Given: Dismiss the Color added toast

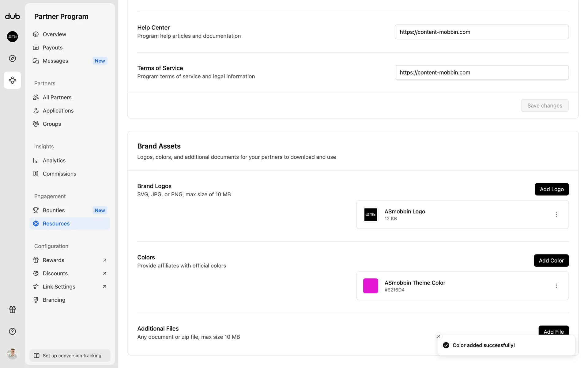Looking at the screenshot, I should 439,336.
